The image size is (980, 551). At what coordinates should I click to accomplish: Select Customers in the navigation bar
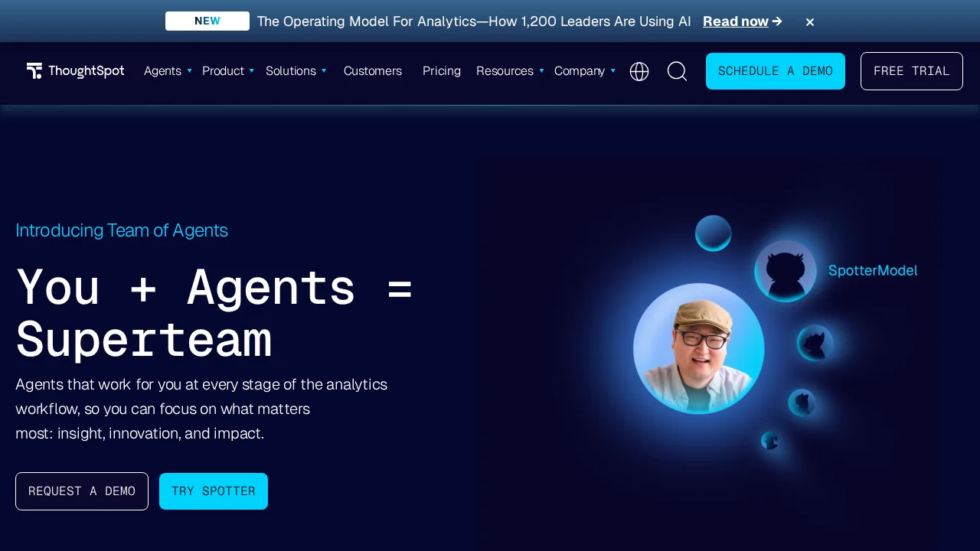point(373,71)
